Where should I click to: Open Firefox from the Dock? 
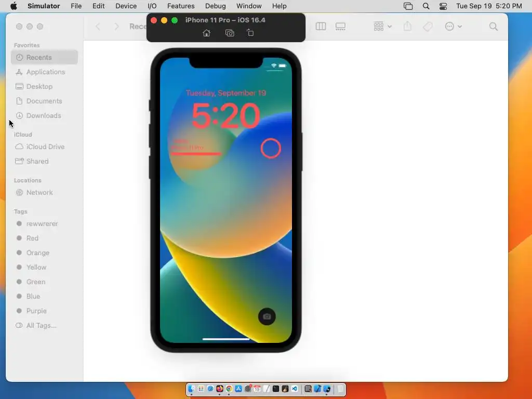[220, 389]
